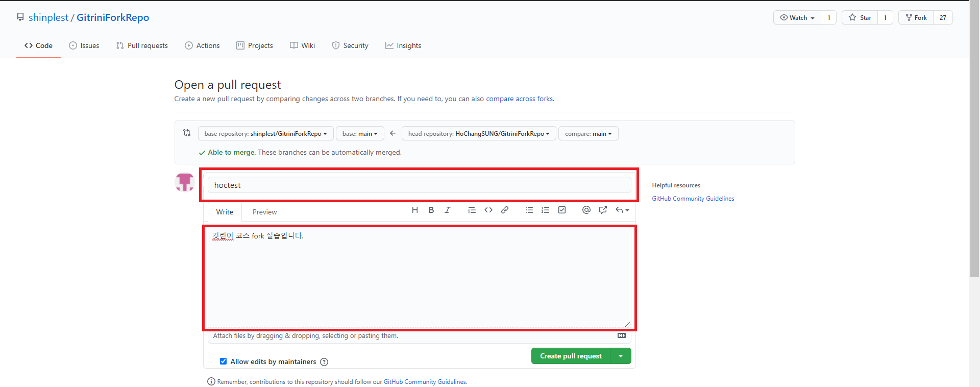
Task: Switch to the Write tab
Action: 225,212
